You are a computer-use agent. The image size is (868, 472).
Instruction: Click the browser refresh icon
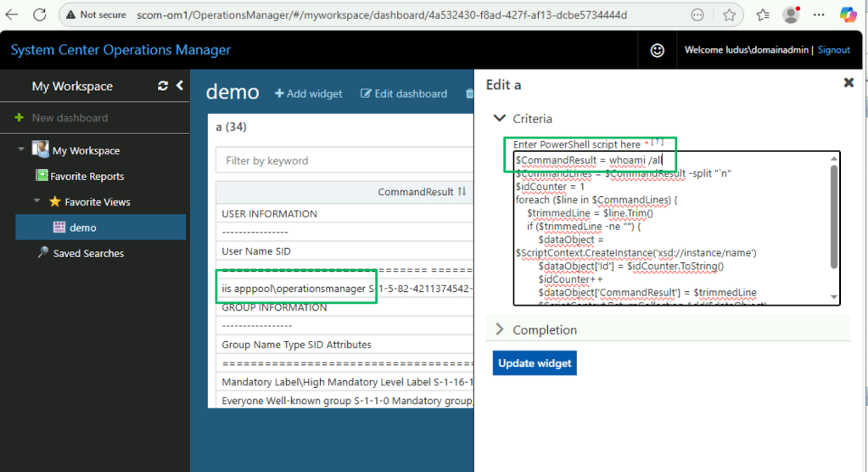click(37, 14)
